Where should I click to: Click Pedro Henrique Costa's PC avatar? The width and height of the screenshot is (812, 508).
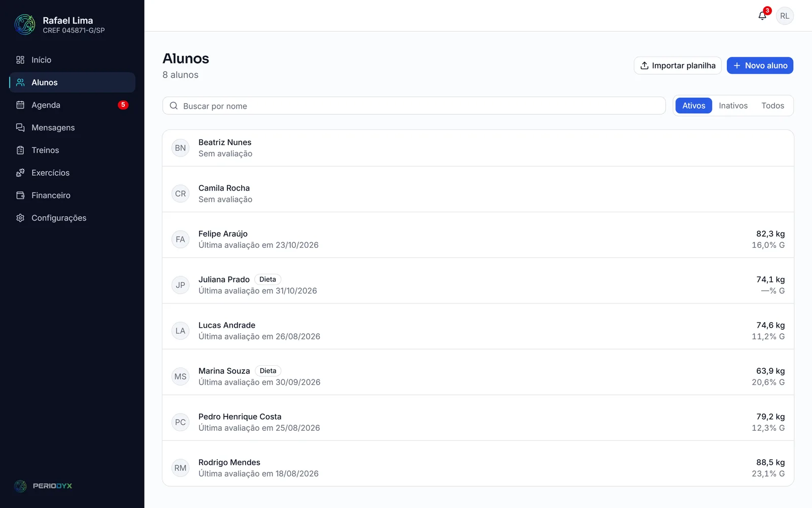pos(180,422)
